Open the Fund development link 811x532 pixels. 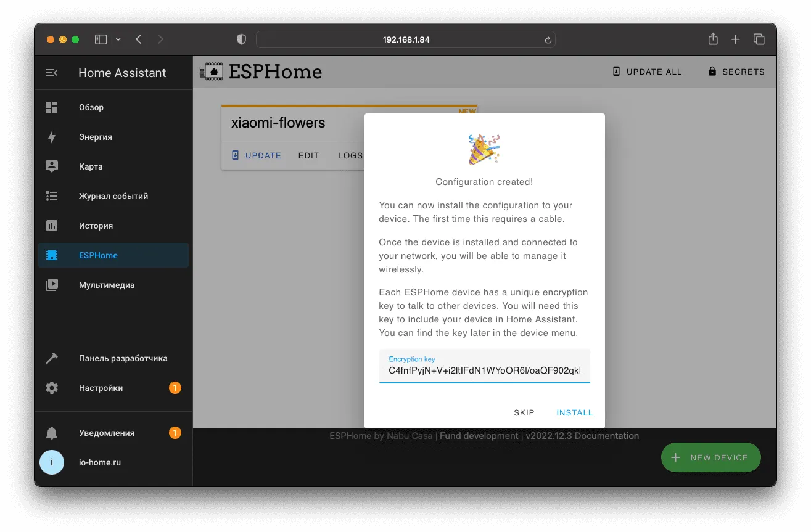click(x=479, y=436)
